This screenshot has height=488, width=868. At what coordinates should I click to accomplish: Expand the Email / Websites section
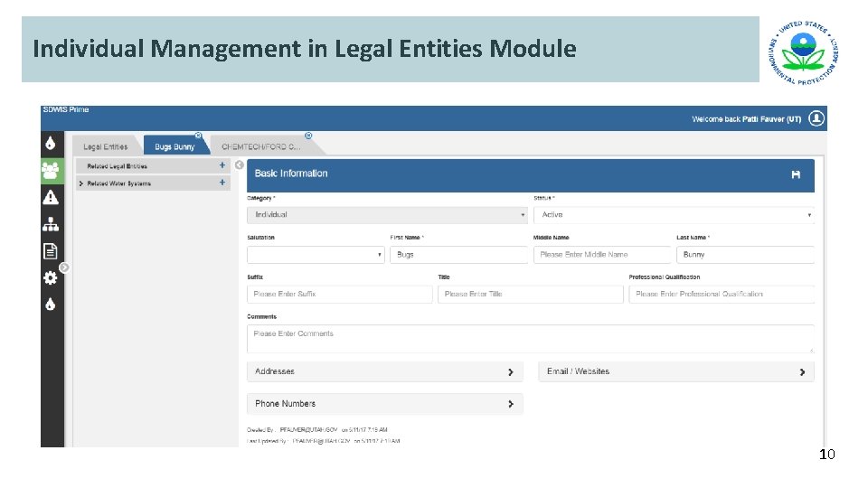tap(676, 371)
